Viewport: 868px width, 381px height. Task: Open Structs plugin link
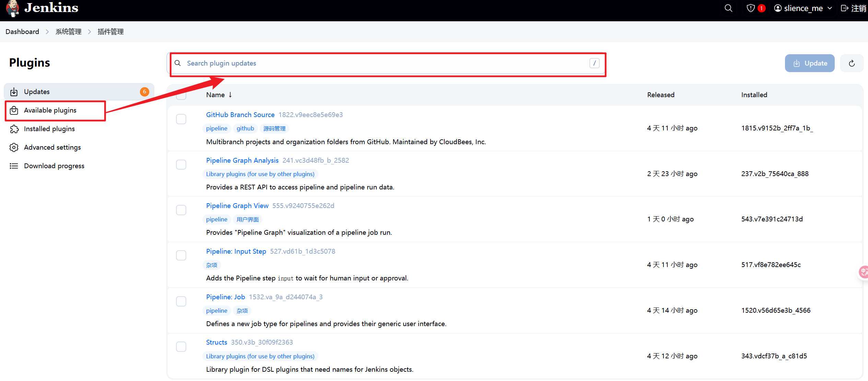[216, 342]
